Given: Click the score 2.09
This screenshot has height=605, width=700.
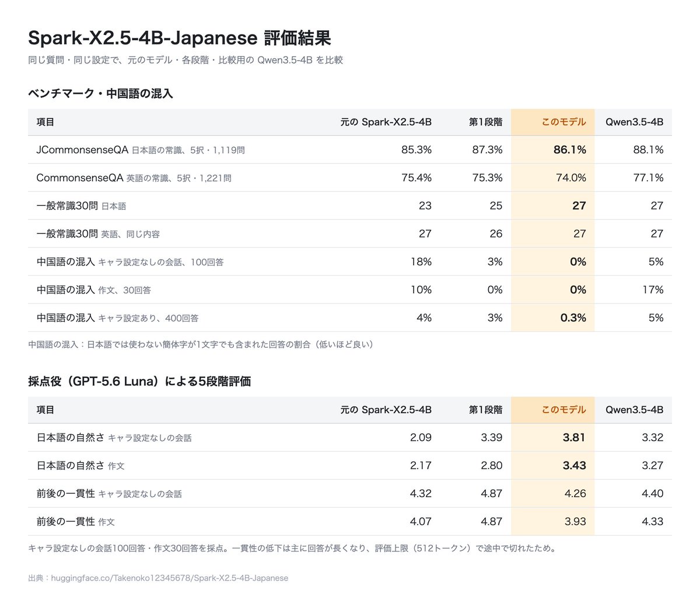Looking at the screenshot, I should [421, 438].
